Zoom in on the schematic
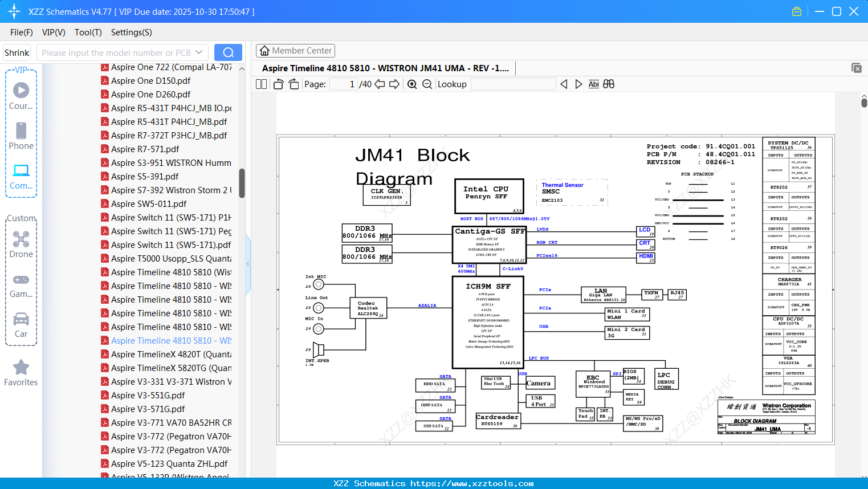 (x=412, y=84)
